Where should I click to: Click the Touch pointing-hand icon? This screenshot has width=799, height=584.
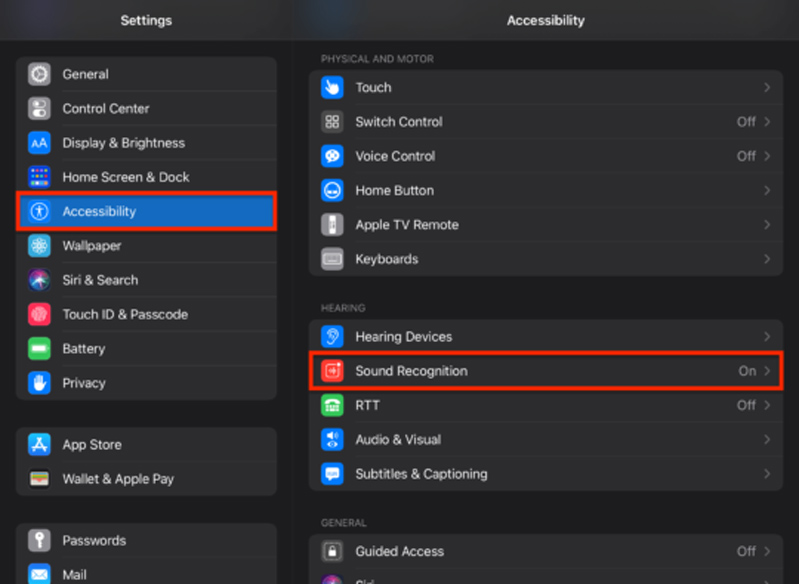tap(332, 88)
